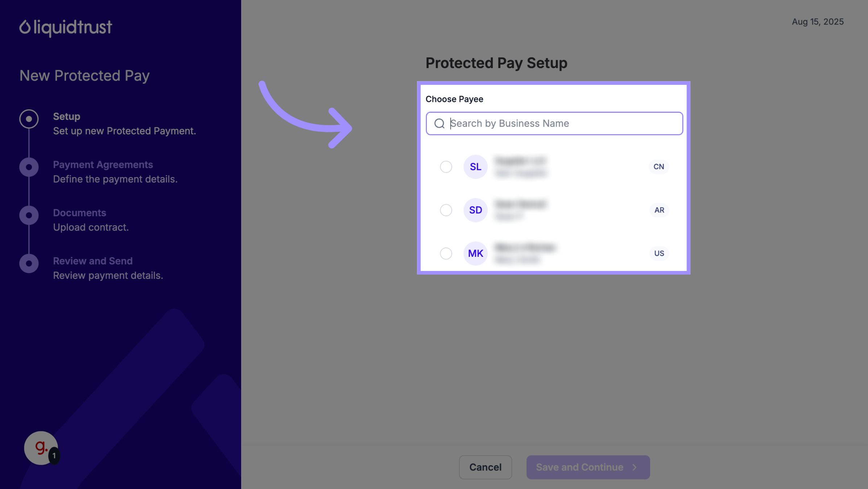This screenshot has width=868, height=489.
Task: Open the g. widget with notification badge
Action: coord(41,448)
